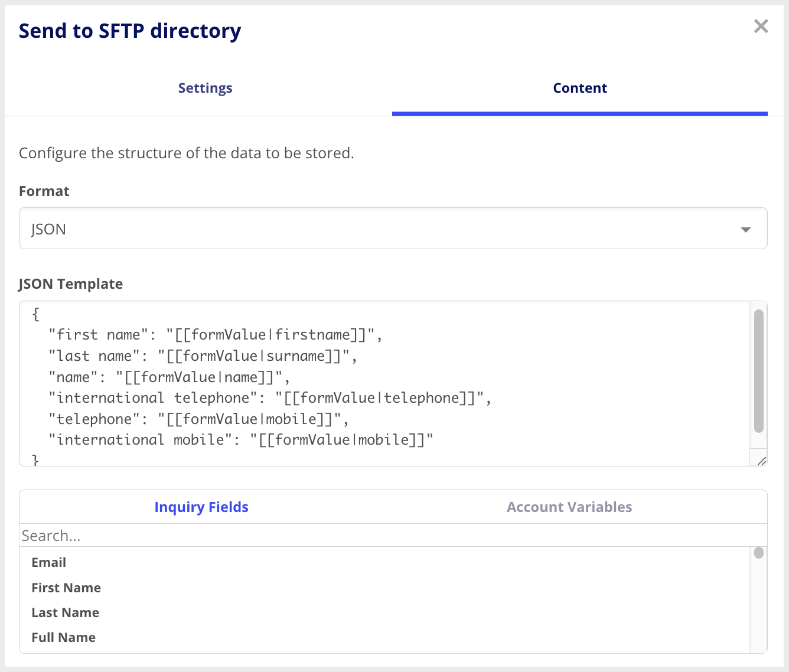Choose the Last Name inquiry field
This screenshot has height=672, width=789.
coord(66,613)
